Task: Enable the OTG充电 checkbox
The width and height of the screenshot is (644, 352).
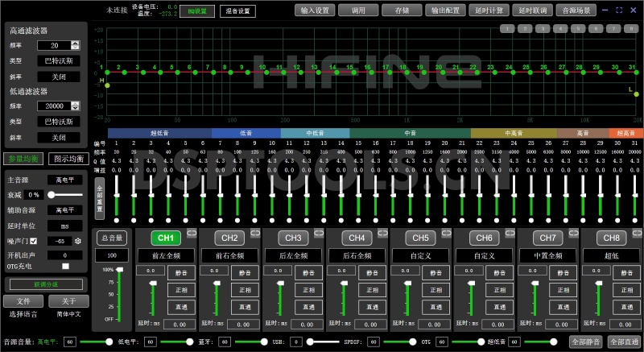Action: click(66, 266)
